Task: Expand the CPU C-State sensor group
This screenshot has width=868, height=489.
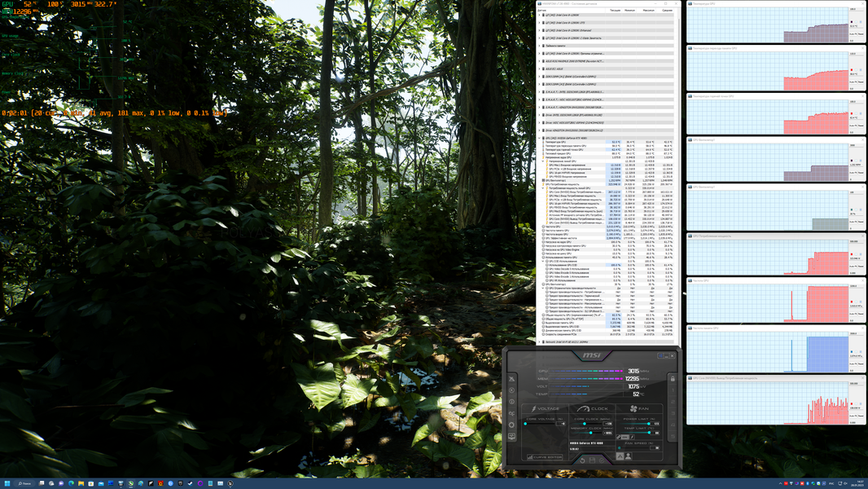Action: click(x=540, y=38)
